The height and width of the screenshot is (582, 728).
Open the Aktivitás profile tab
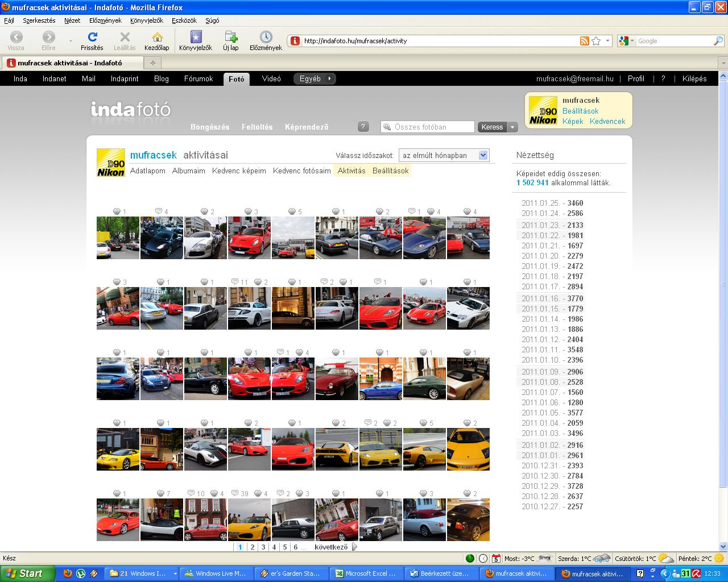tap(351, 171)
